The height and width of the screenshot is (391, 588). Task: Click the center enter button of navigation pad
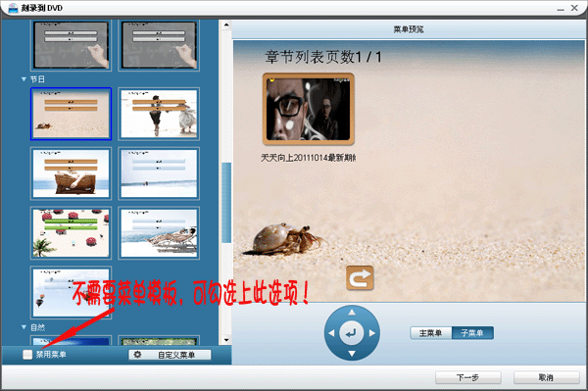click(352, 333)
